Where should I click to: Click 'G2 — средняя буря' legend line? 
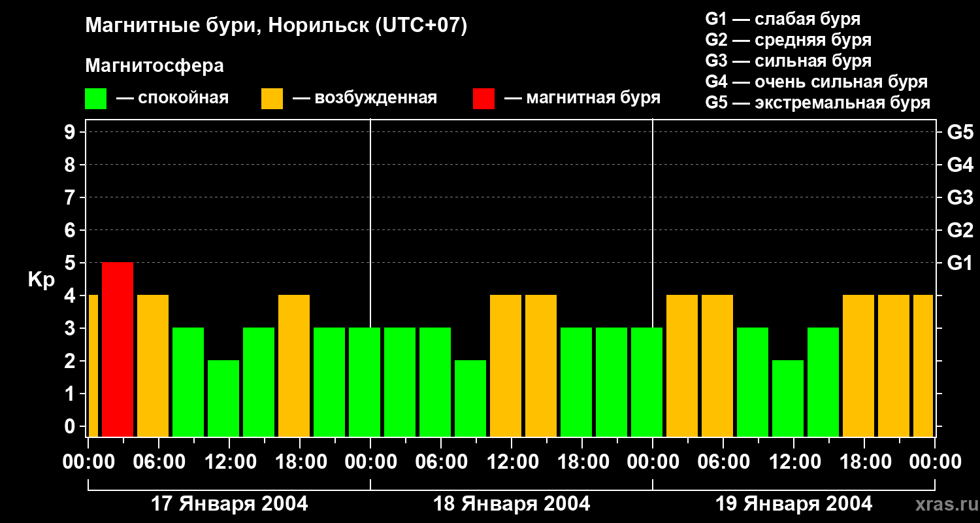point(789,40)
